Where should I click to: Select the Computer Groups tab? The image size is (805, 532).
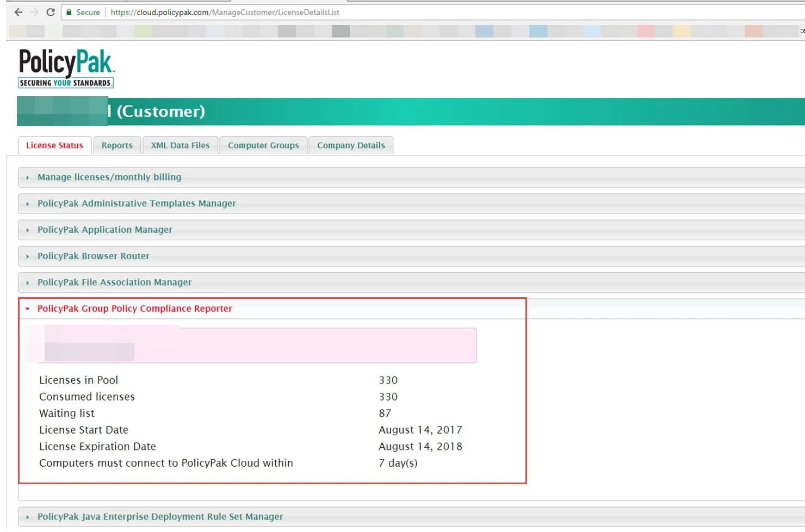263,146
